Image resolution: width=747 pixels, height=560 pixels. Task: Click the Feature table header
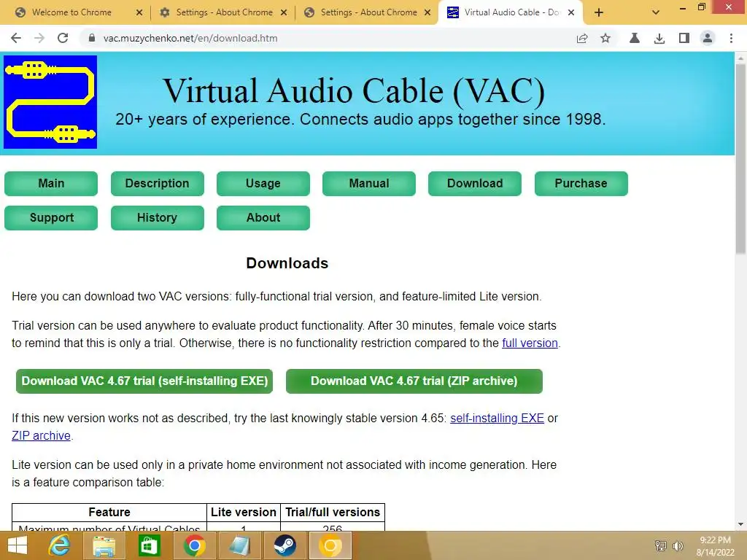click(x=109, y=513)
